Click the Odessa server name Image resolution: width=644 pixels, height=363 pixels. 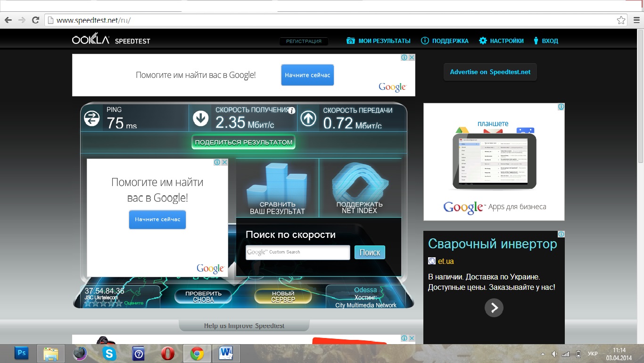tap(365, 290)
